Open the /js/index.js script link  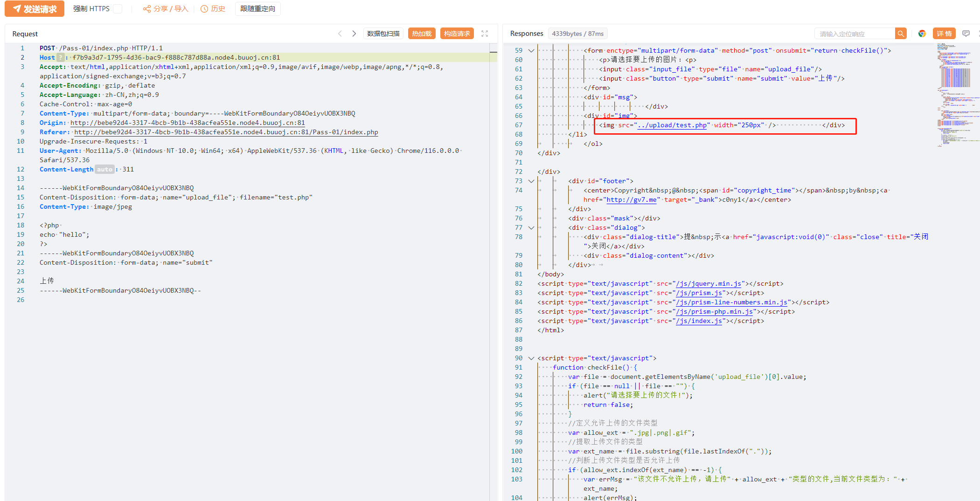pos(699,321)
